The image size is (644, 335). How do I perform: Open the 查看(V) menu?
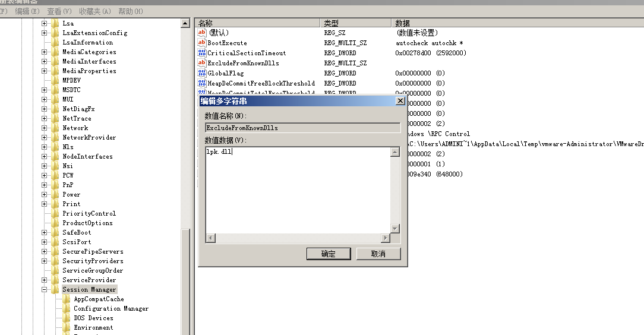pos(59,11)
